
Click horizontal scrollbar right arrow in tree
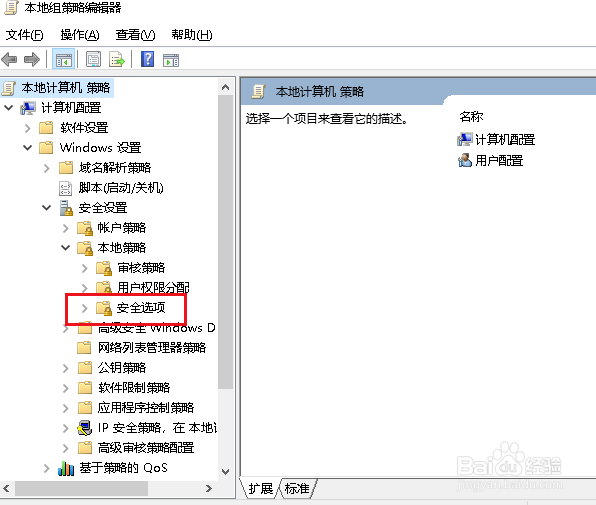tap(209, 488)
